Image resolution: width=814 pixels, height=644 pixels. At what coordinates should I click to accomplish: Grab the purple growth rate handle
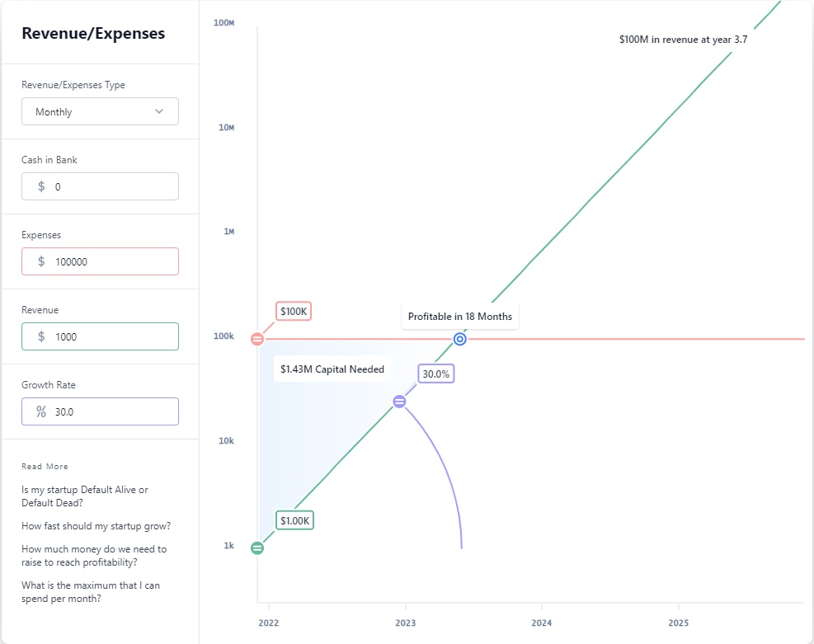point(399,402)
